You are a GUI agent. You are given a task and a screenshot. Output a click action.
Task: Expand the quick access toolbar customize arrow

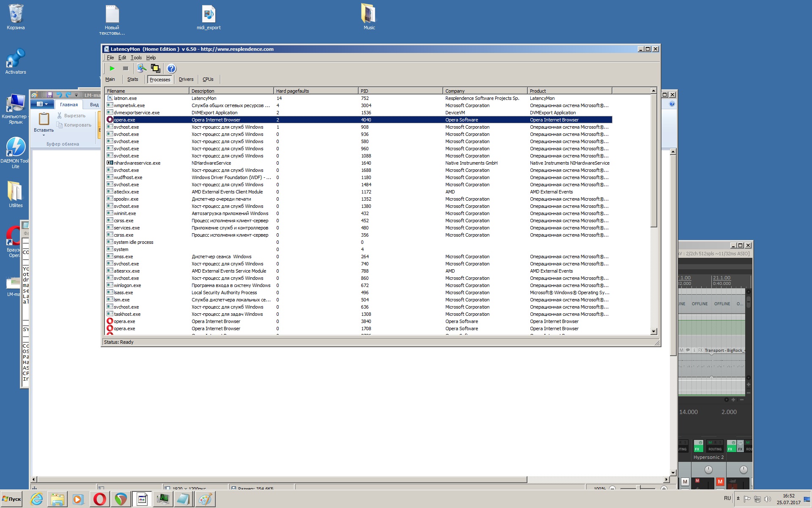point(77,95)
